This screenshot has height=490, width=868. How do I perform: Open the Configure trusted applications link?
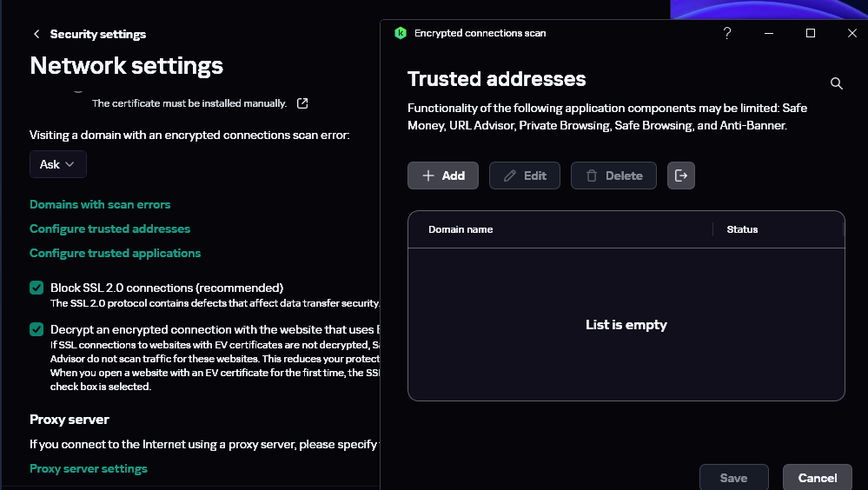click(x=115, y=253)
